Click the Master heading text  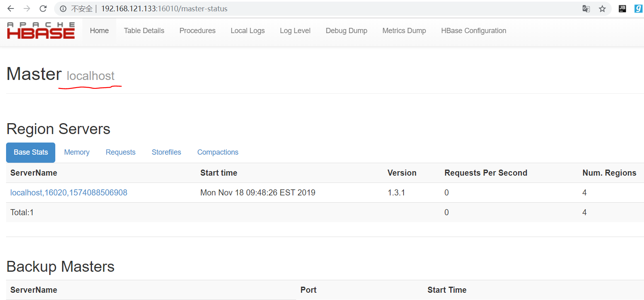[34, 74]
